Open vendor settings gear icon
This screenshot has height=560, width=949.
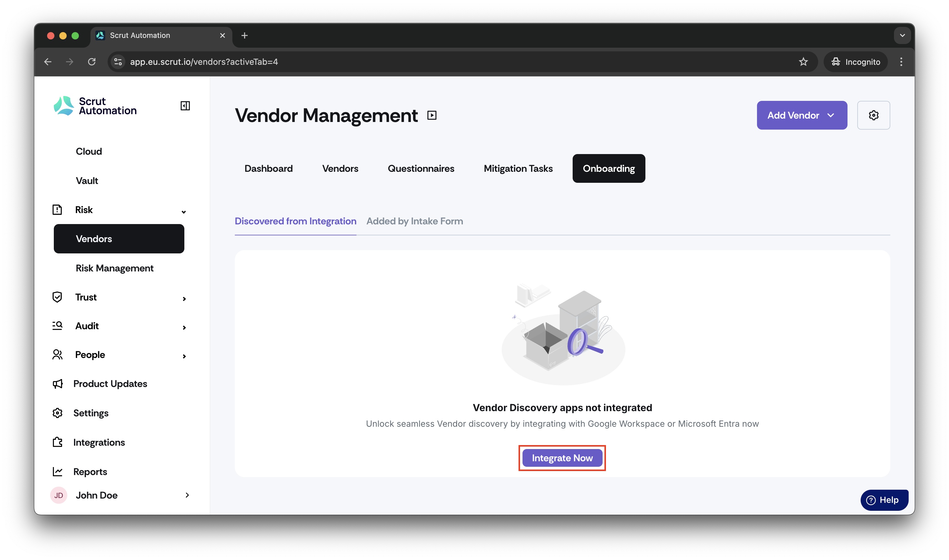873,115
